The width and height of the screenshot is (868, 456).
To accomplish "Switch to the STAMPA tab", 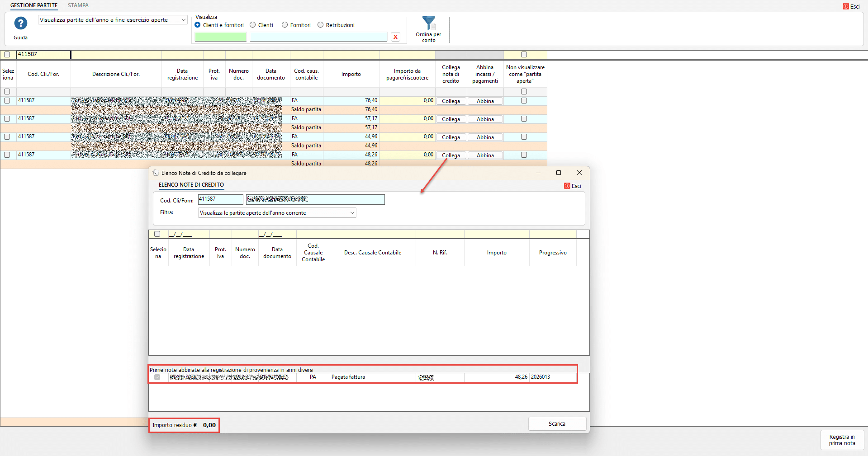I will click(78, 5).
